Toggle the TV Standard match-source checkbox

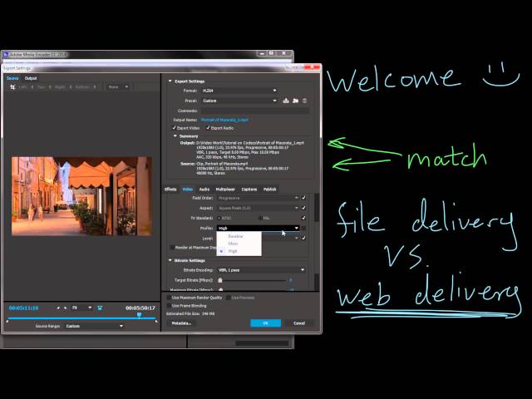(303, 218)
